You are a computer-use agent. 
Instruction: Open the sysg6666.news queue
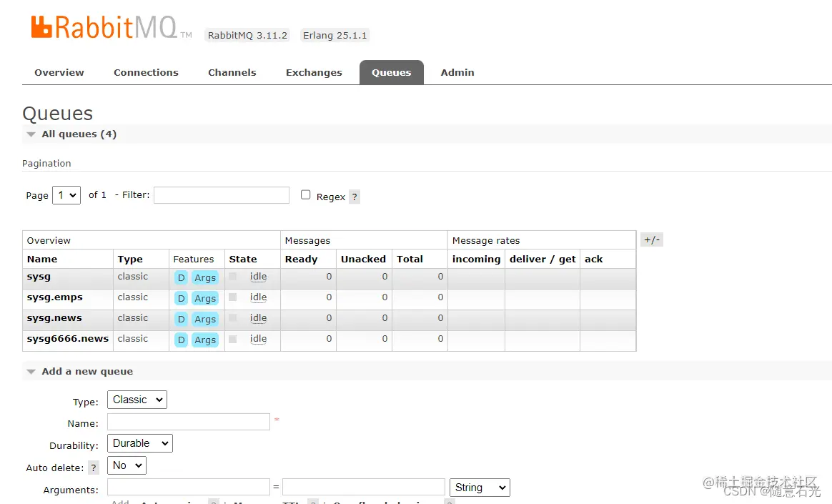[x=67, y=338]
